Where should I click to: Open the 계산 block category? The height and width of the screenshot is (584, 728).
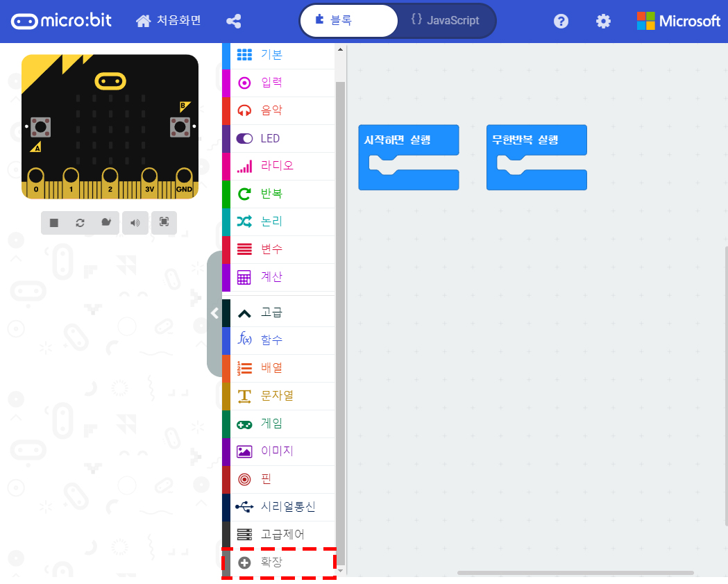[x=278, y=277]
